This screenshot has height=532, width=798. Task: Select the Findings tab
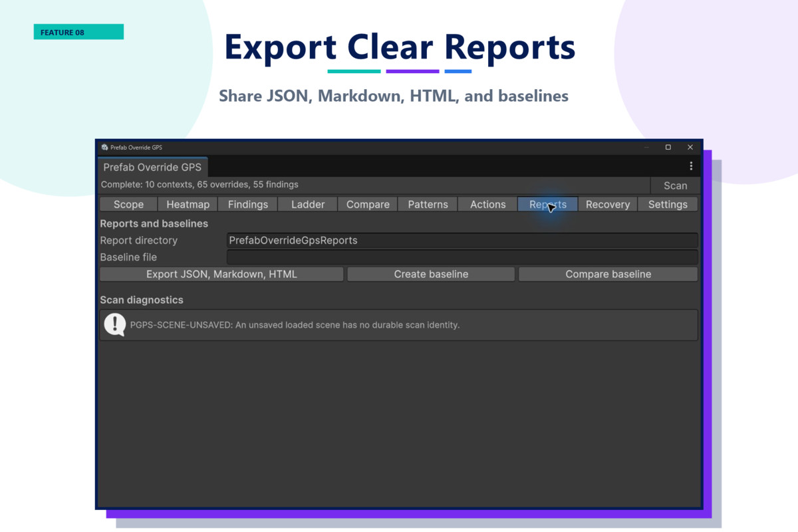pos(248,204)
